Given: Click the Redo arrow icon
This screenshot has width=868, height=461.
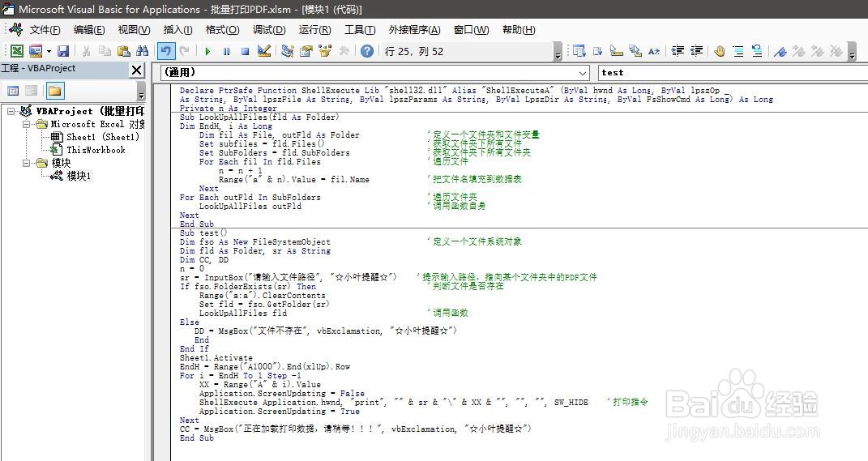Looking at the screenshot, I should coord(184,51).
